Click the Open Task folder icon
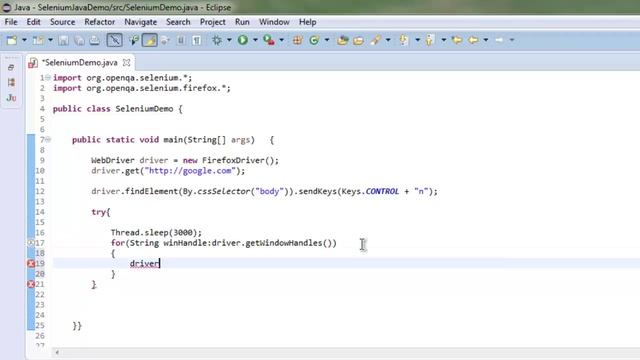 pyautogui.click(x=358, y=40)
